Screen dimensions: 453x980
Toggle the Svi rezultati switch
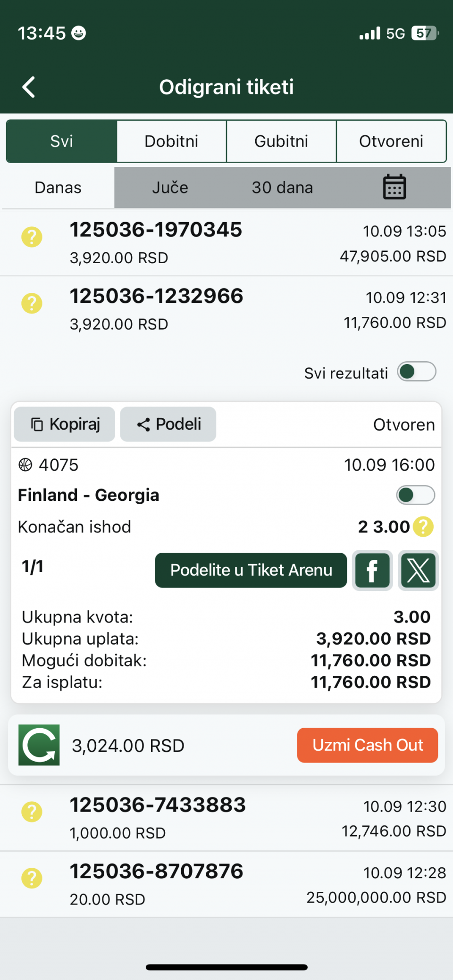(x=417, y=372)
